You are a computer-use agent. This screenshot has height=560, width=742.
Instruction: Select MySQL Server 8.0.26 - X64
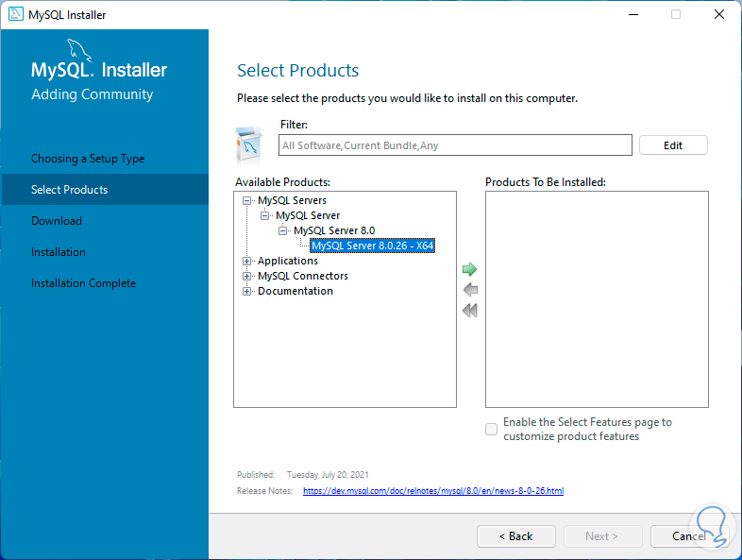(373, 246)
